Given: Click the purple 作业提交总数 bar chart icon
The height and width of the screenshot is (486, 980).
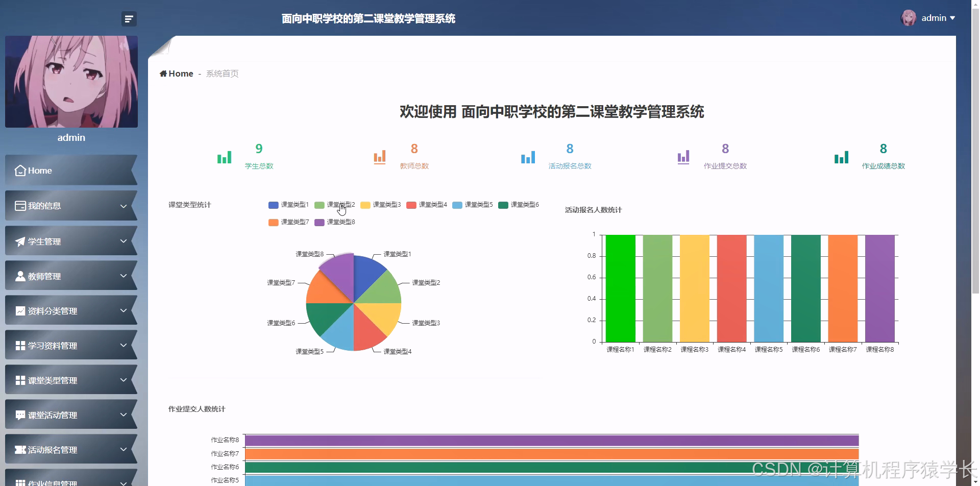Looking at the screenshot, I should pyautogui.click(x=683, y=157).
